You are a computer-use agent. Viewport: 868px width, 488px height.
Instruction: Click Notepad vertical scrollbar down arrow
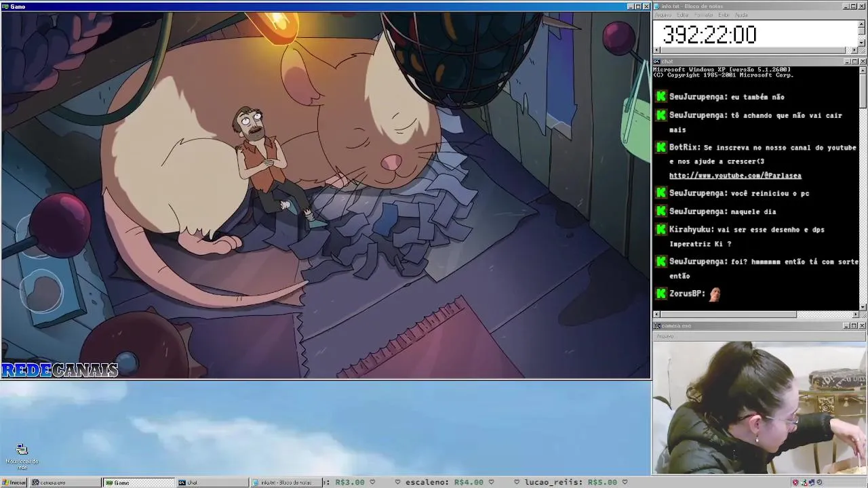coord(862,43)
